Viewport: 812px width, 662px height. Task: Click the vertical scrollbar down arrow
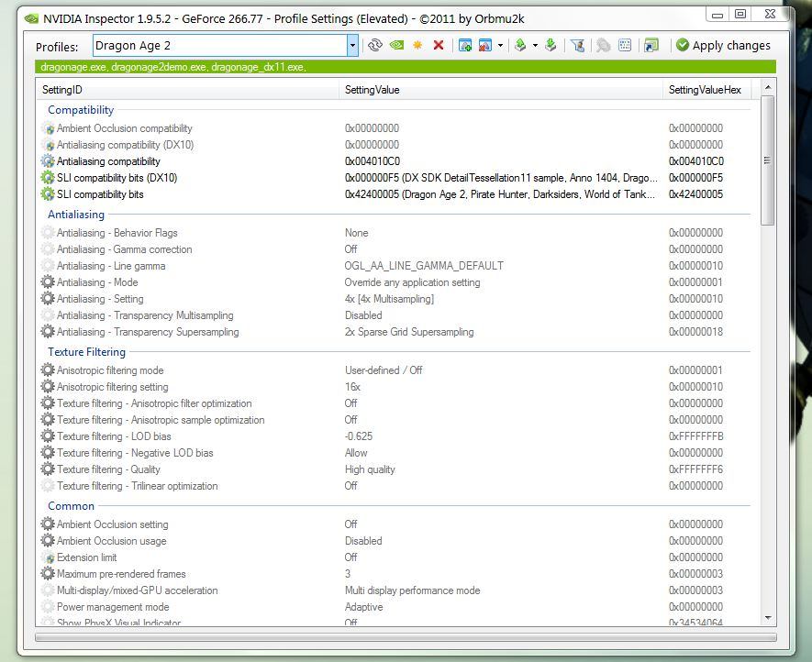tap(768, 618)
